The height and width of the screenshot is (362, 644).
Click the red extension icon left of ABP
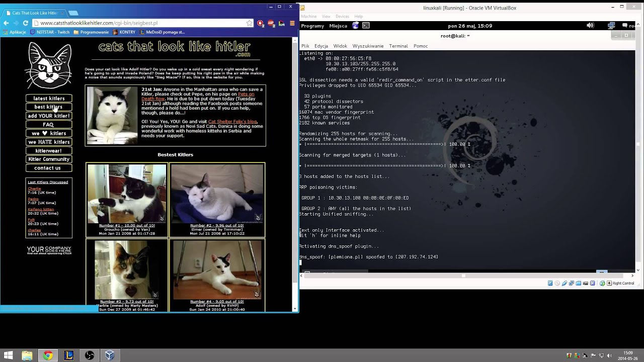[261, 23]
